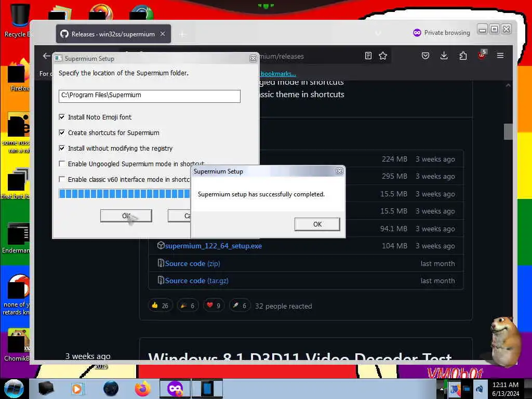Open the Pocket save icon
This screenshot has width=532, height=399.
[x=425, y=56]
